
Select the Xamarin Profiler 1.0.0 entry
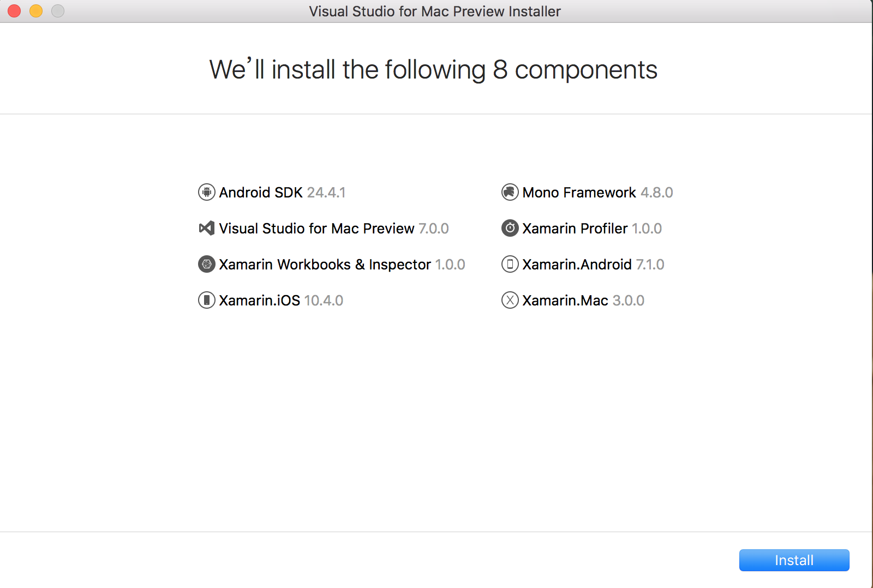592,229
